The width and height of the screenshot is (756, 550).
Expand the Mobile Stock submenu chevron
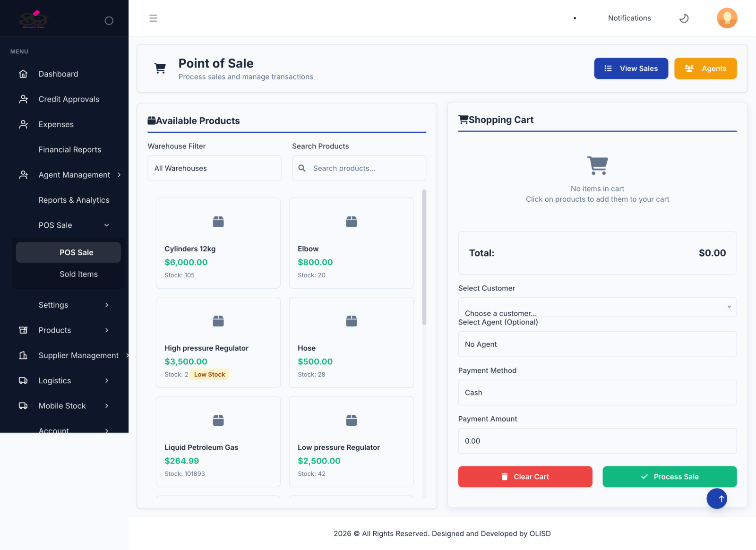pos(107,406)
